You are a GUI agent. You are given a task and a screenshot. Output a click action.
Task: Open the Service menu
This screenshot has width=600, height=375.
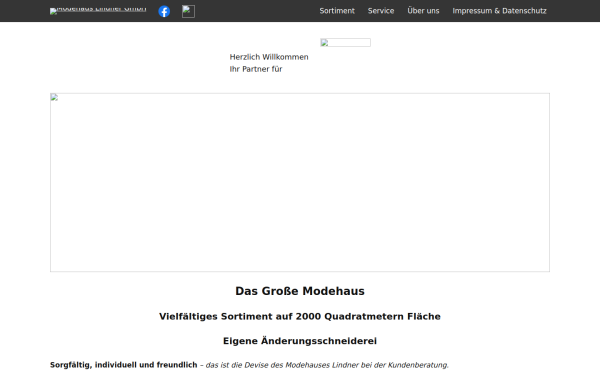click(381, 11)
